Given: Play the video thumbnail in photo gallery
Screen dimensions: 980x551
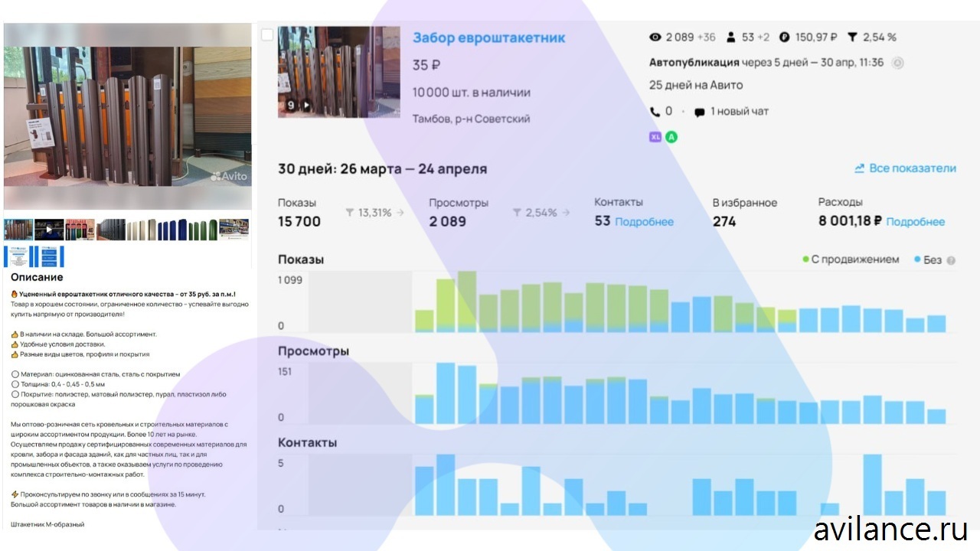Looking at the screenshot, I should coord(49,229).
